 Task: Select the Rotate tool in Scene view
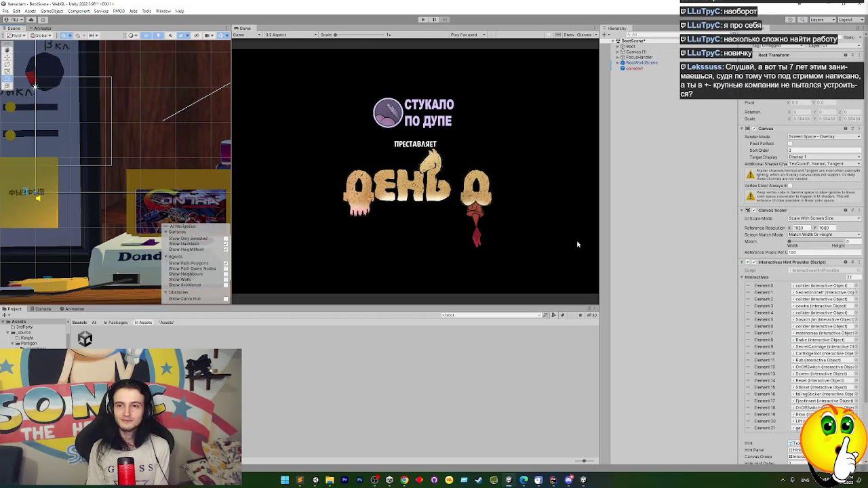point(7,64)
